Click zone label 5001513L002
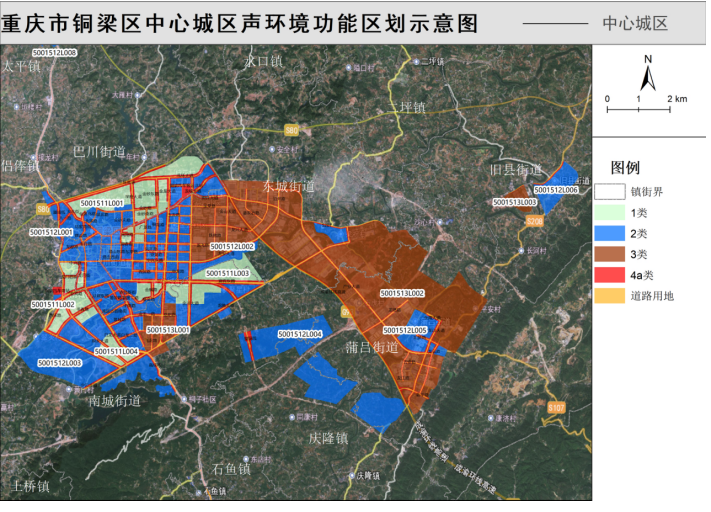Screen dimensions: 711x512 coord(403,293)
